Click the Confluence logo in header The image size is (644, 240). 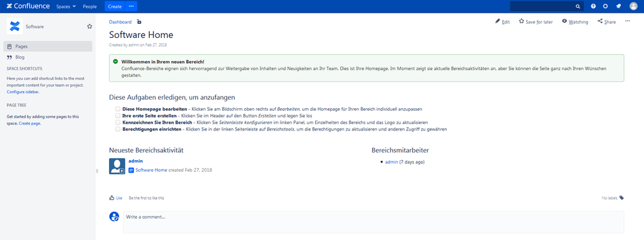click(x=28, y=6)
